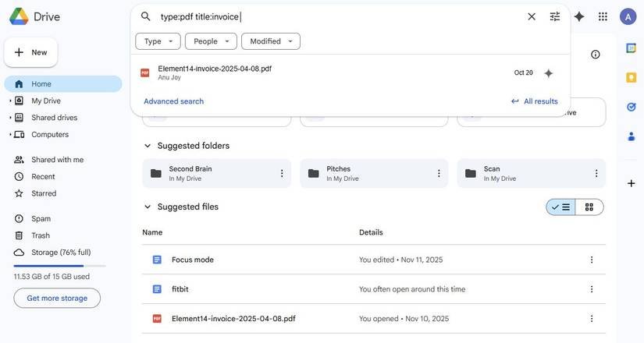
Task: Open Google Tasks side panel
Action: [x=631, y=107]
